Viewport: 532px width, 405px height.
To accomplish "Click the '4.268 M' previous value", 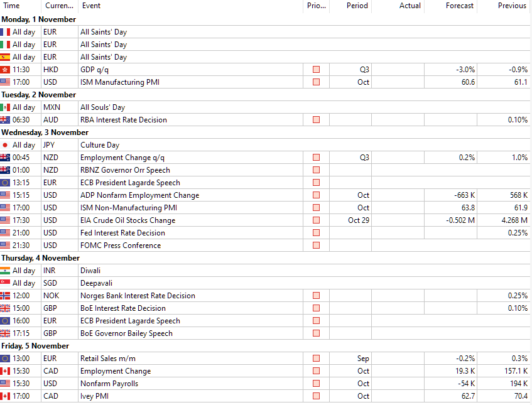I will (x=514, y=220).
